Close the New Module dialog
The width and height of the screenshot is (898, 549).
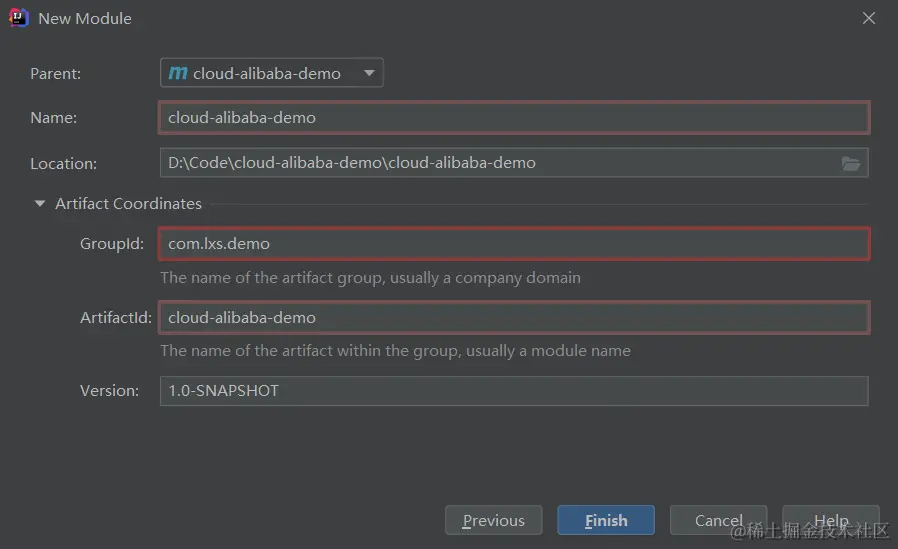(869, 18)
